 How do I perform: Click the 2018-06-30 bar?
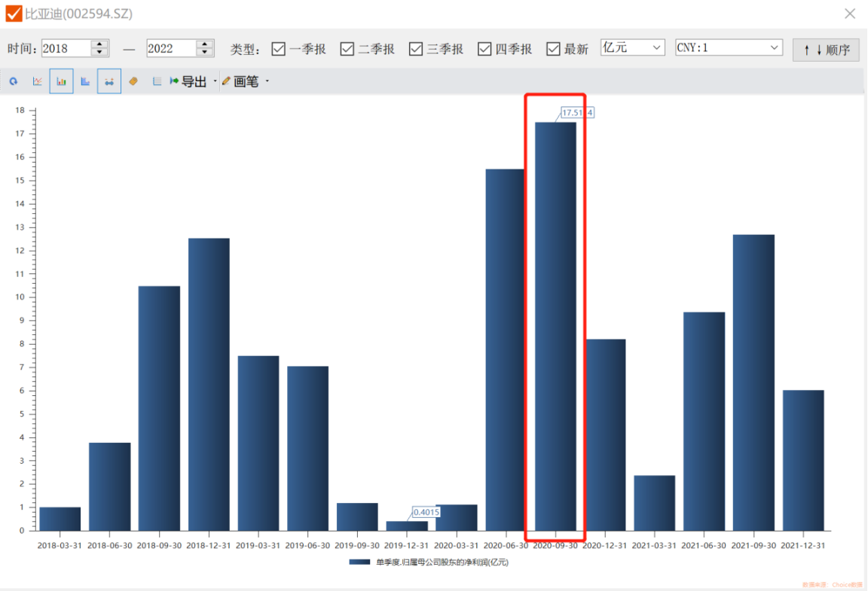(x=109, y=487)
